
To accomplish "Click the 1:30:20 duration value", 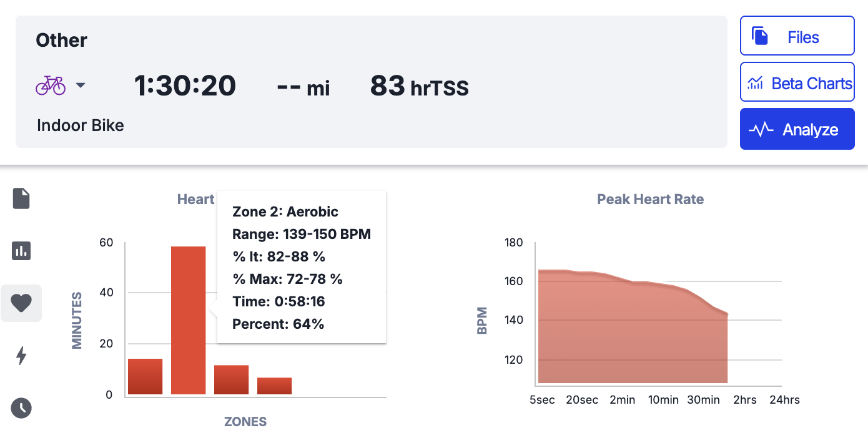I will point(185,86).
